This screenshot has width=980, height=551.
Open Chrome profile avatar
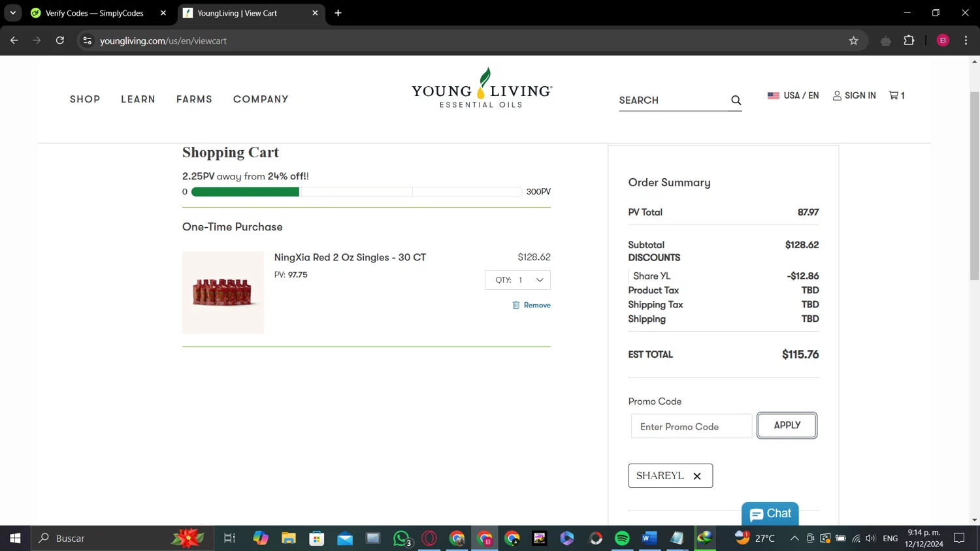click(x=943, y=40)
